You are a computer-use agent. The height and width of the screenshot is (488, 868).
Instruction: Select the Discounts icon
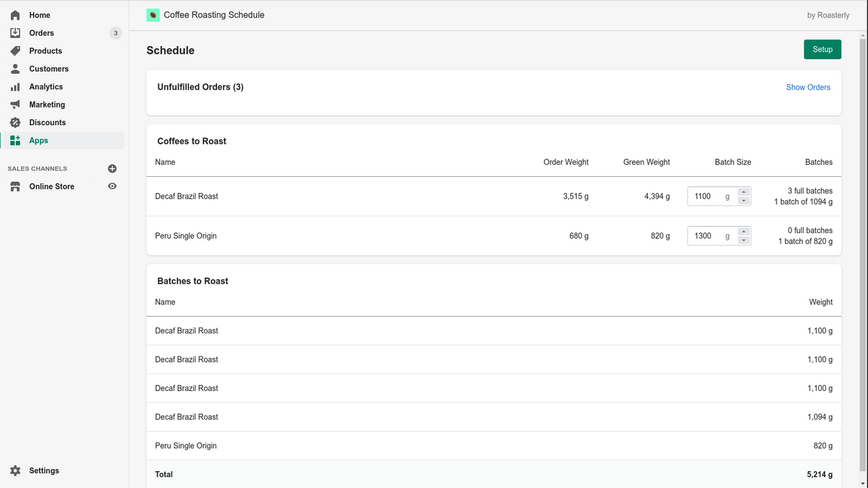[x=15, y=122]
